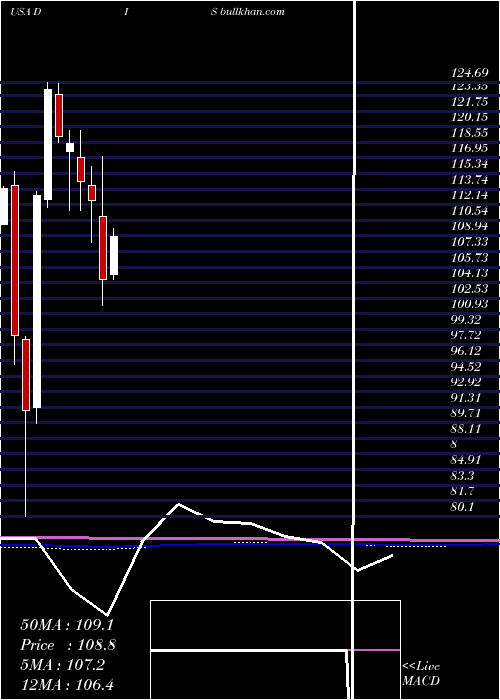Click the 108.94 price value
This screenshot has width=500, height=700.
click(470, 226)
